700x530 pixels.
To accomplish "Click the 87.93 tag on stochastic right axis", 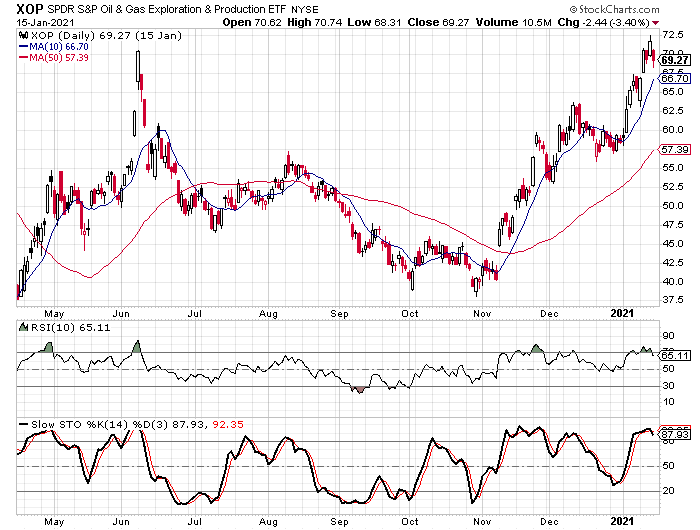I will (x=675, y=434).
